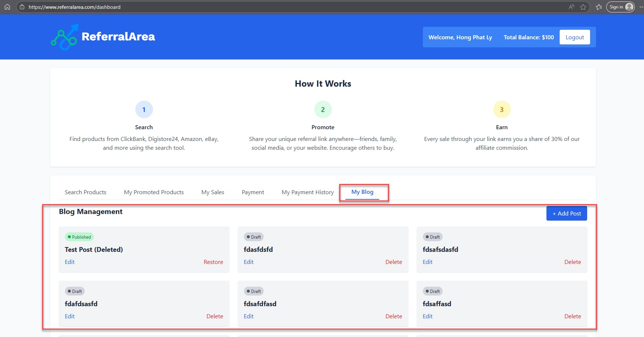Image resolution: width=644 pixels, height=337 pixels.
Task: Click the How It Works heading
Action: tap(323, 84)
